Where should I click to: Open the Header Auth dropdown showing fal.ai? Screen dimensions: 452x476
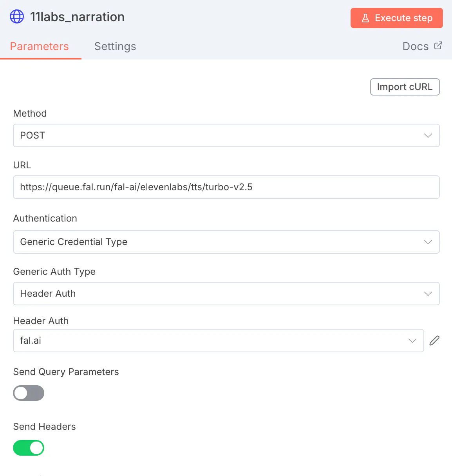(212, 341)
